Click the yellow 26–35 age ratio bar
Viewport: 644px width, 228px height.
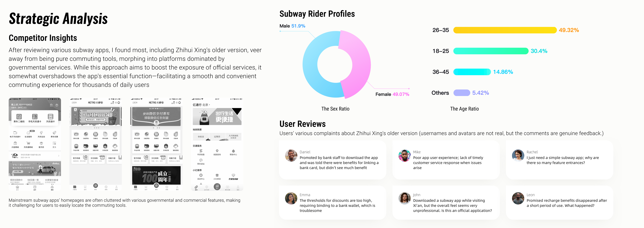(x=505, y=30)
